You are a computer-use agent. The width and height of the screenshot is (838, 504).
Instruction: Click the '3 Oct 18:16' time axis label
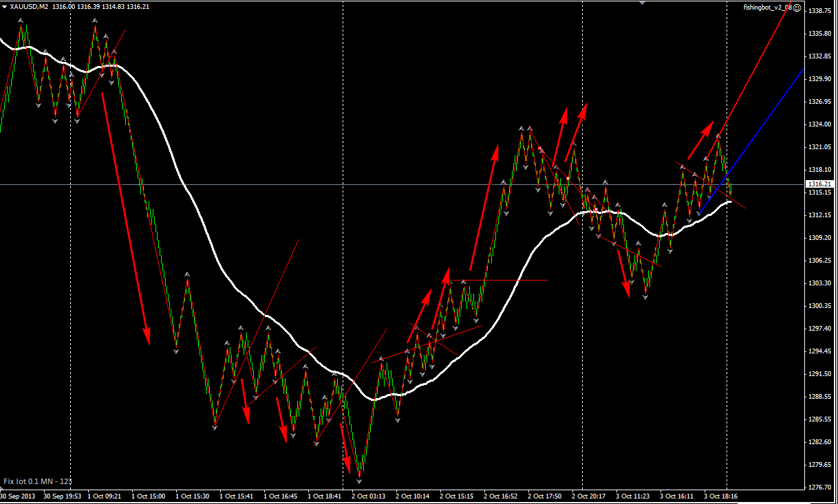pos(722,496)
